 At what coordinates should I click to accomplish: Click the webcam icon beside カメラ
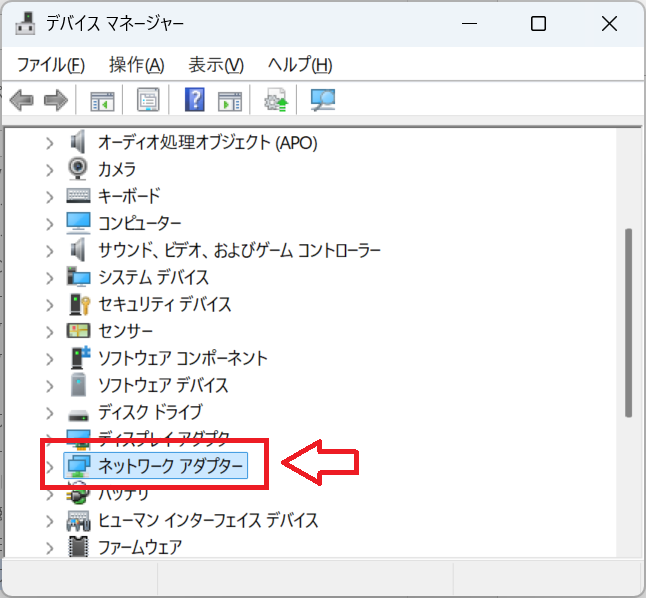78,168
